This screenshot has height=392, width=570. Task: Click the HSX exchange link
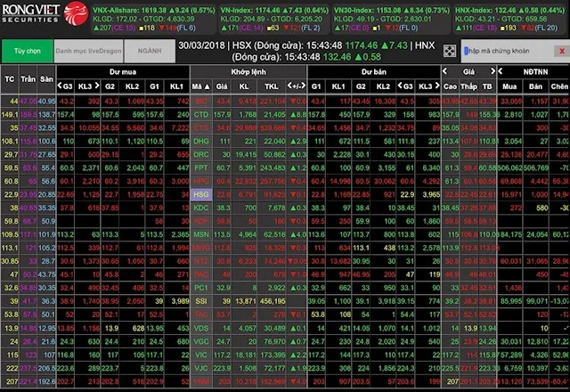coord(240,45)
